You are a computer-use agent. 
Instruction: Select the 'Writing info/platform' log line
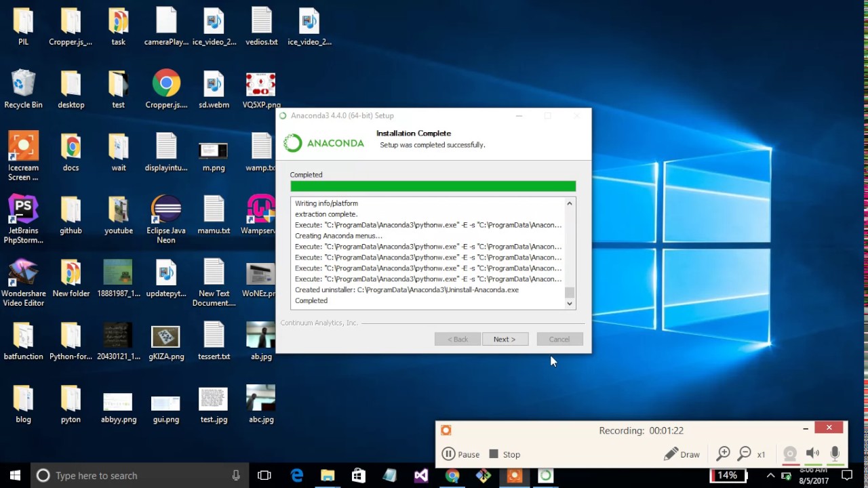326,203
